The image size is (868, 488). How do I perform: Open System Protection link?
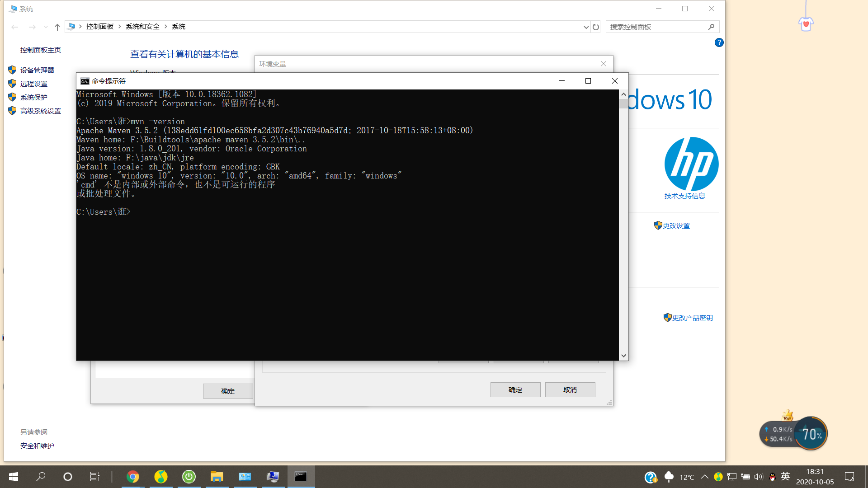tap(34, 97)
